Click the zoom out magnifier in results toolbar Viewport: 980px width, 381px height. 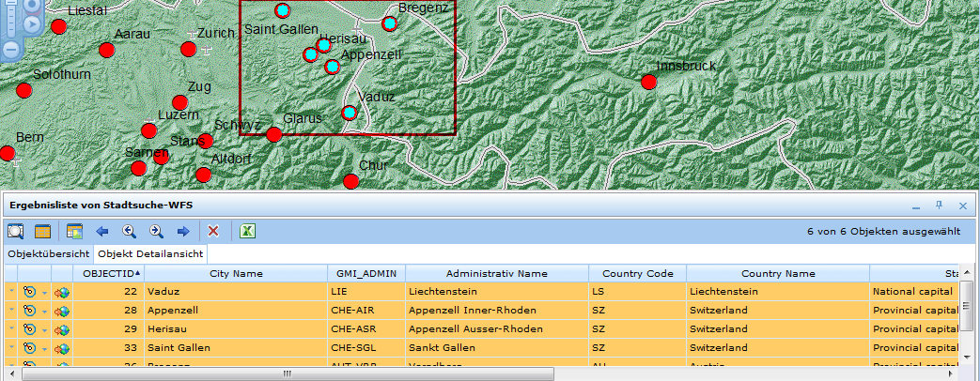pos(130,231)
